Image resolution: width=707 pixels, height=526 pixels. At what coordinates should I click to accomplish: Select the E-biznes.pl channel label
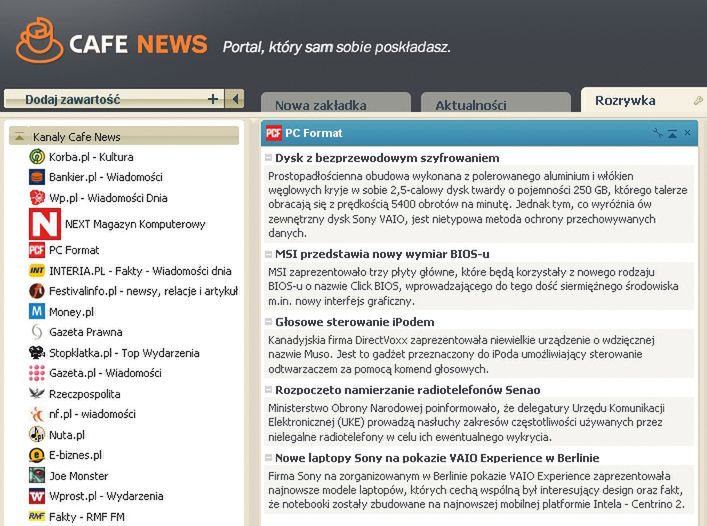pyautogui.click(x=75, y=455)
